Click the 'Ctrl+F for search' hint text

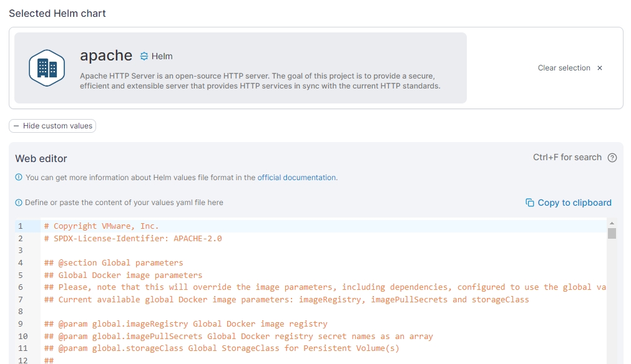tap(567, 158)
